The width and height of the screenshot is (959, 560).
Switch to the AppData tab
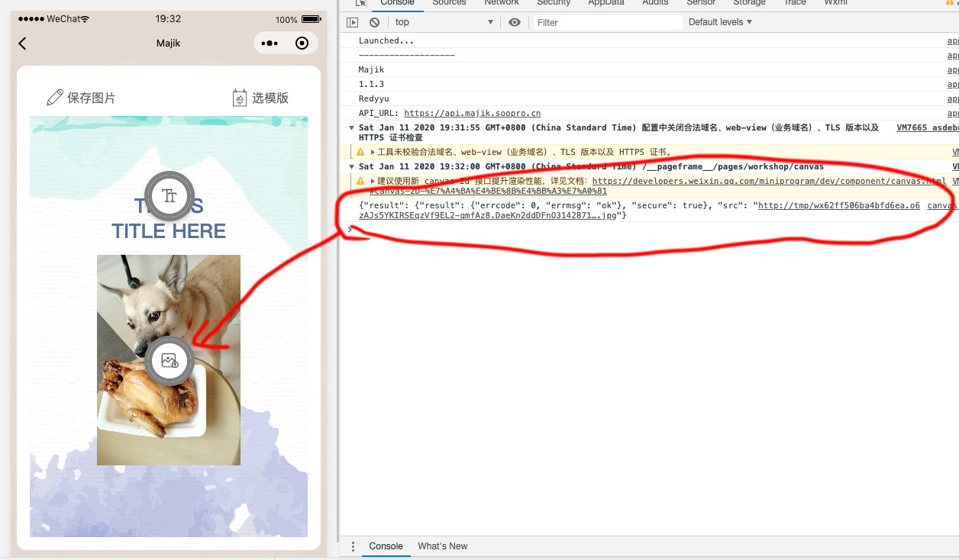606,2
